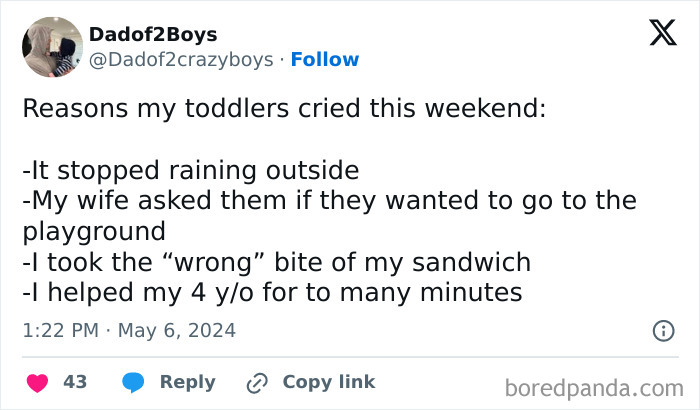Image resolution: width=700 pixels, height=410 pixels.
Task: Follow the Dadof2crazyboys account
Action: pos(325,60)
